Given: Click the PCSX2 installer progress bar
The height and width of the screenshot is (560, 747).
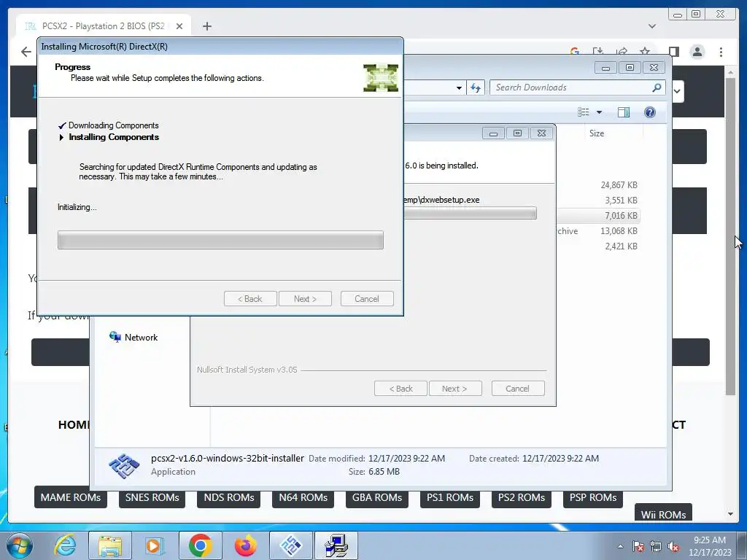Looking at the screenshot, I should tap(471, 214).
